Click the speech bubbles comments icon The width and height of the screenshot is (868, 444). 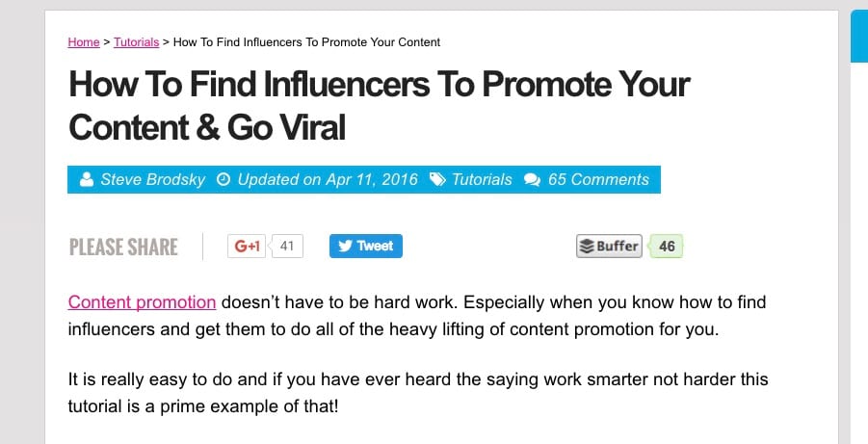532,180
